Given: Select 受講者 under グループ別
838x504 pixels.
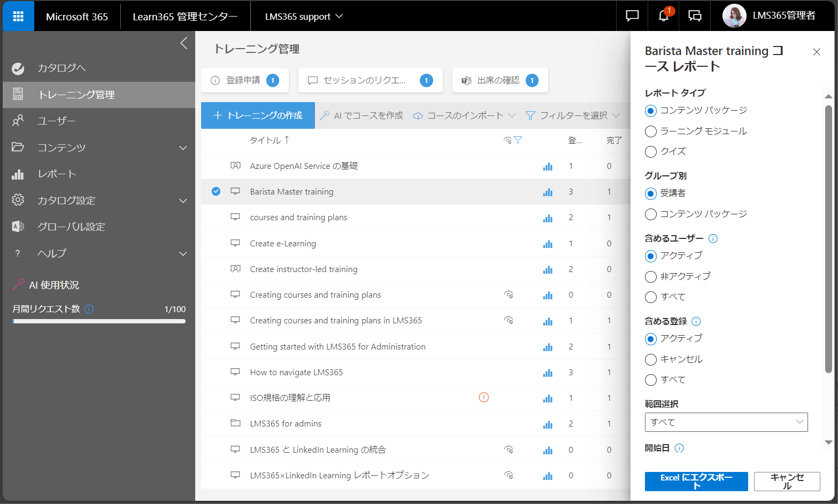Looking at the screenshot, I should (651, 193).
